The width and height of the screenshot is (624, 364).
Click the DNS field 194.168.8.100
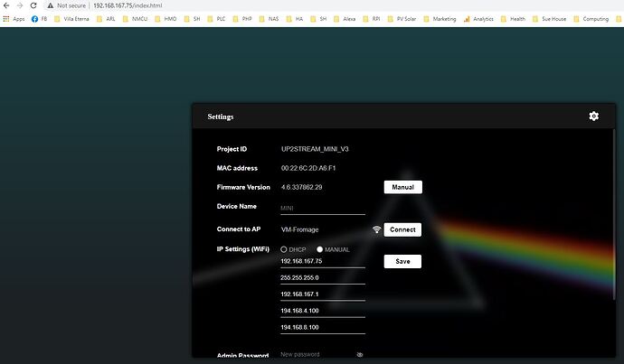(x=323, y=328)
